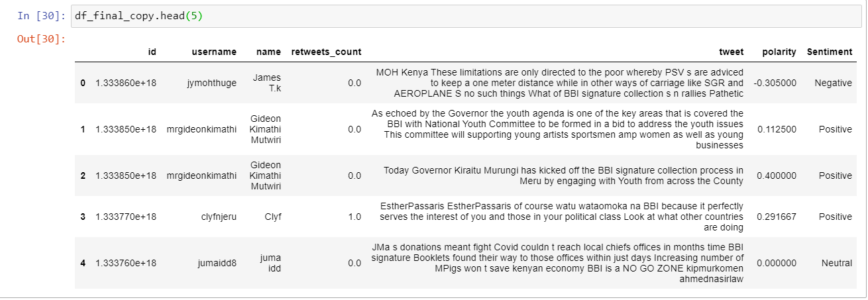This screenshot has height=300, width=868.
Task: Click the tweet text starting 'Today Governor Kiraitu'
Action: pos(563,175)
